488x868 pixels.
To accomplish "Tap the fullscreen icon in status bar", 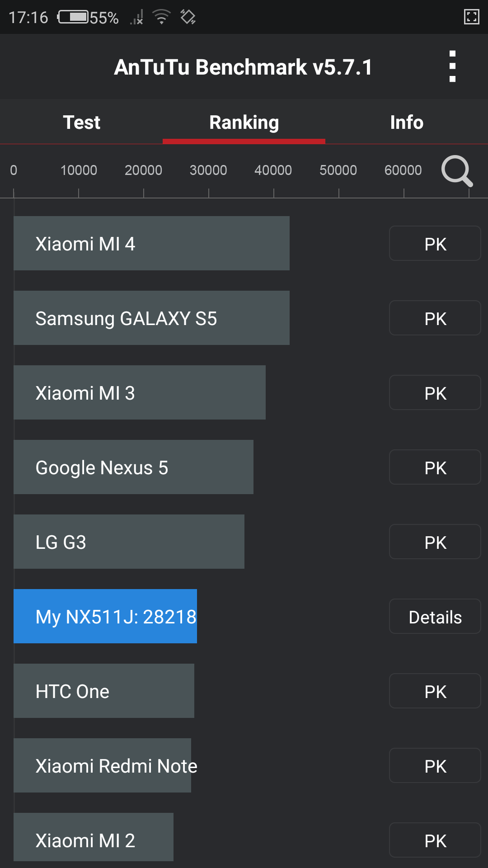I will tap(471, 17).
